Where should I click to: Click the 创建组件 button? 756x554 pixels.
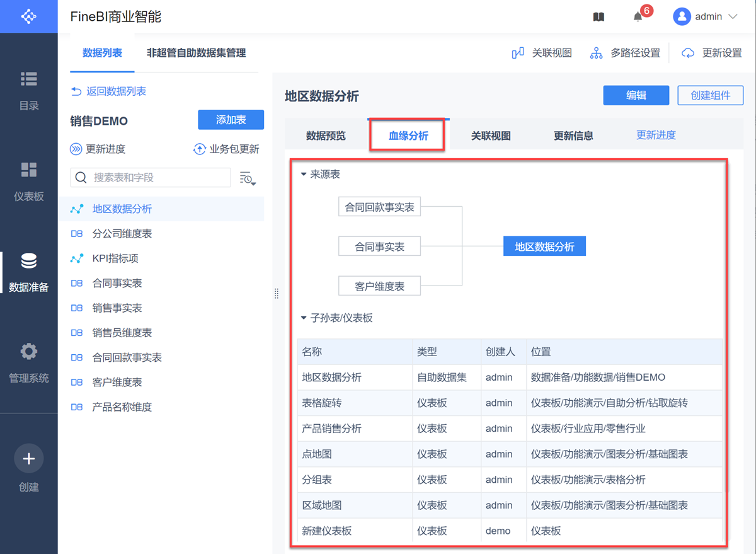click(711, 95)
